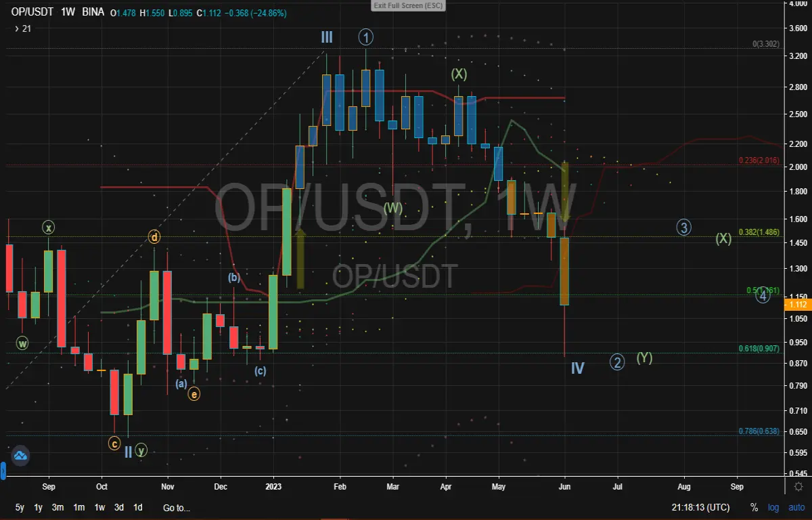Select the 1y time range
Screen dimensions: 812x520
click(39, 508)
